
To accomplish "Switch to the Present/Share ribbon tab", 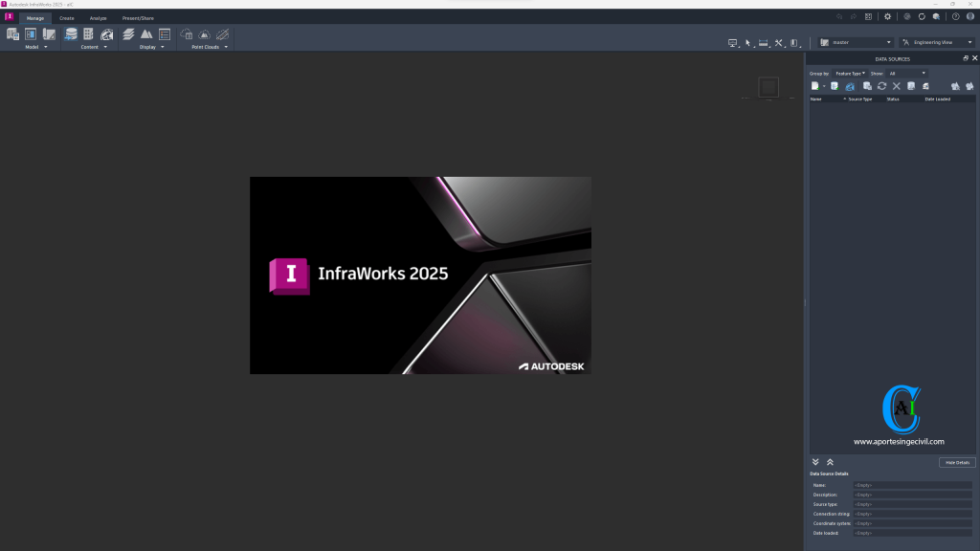I will point(139,17).
